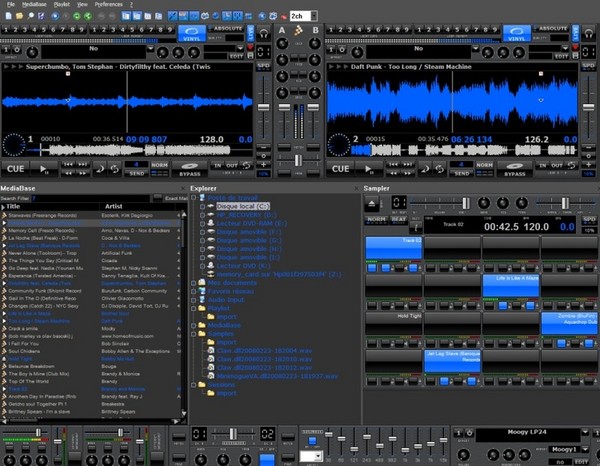Click the red icon beside the 2ch box
The height and width of the screenshot is (466, 600).
pyautogui.click(x=284, y=16)
